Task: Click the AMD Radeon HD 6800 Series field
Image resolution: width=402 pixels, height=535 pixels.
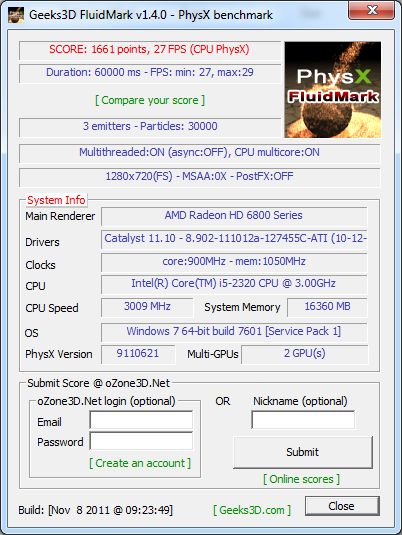Action: point(234,216)
